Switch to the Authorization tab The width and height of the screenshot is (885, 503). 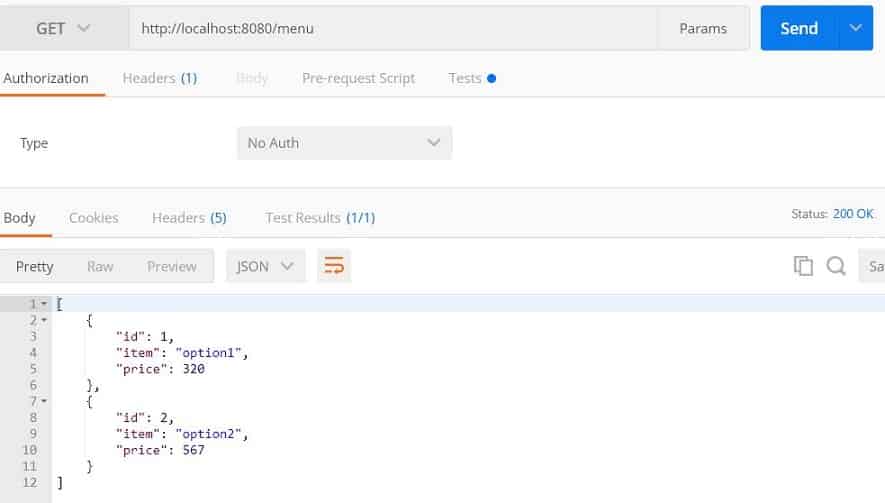[46, 78]
